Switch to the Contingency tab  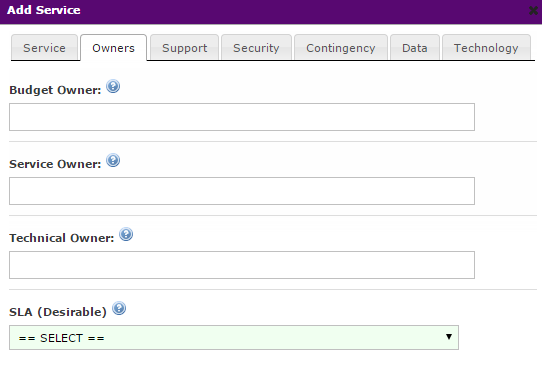coord(341,48)
